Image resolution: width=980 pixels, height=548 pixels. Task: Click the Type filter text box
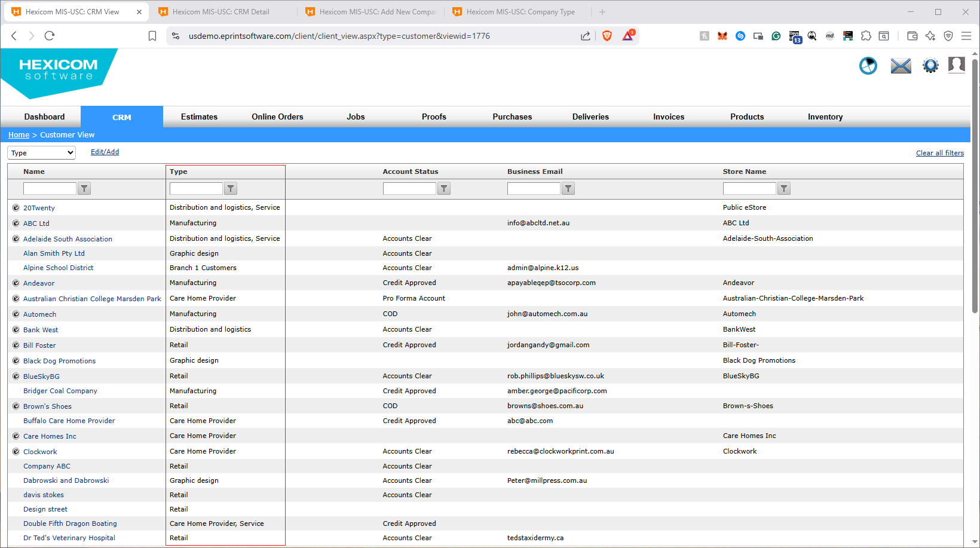pyautogui.click(x=196, y=189)
